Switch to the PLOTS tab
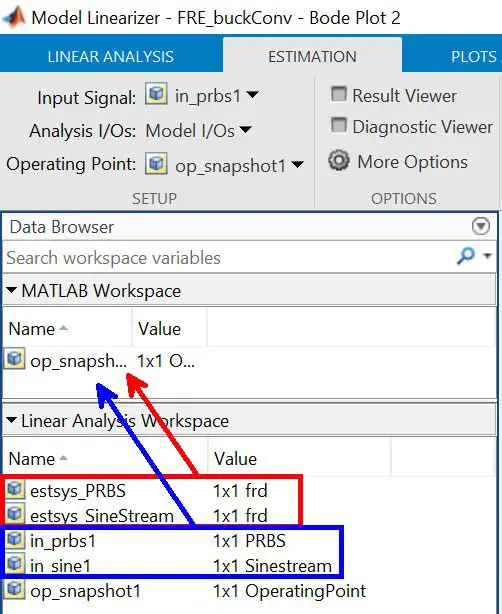The height and width of the screenshot is (614, 502). [x=473, y=56]
